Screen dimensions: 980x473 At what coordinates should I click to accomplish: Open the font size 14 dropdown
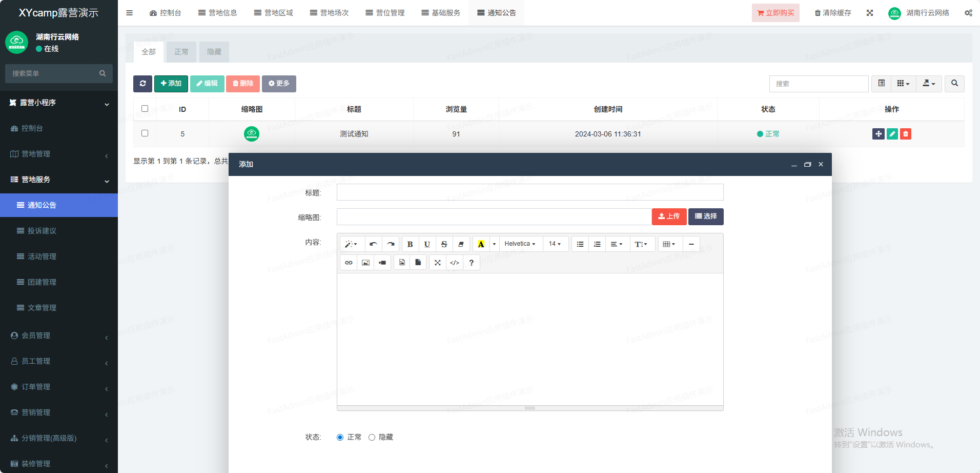coord(555,244)
